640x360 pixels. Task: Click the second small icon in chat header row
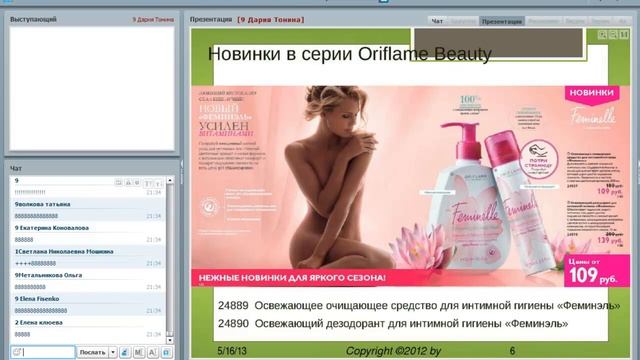[x=128, y=182]
